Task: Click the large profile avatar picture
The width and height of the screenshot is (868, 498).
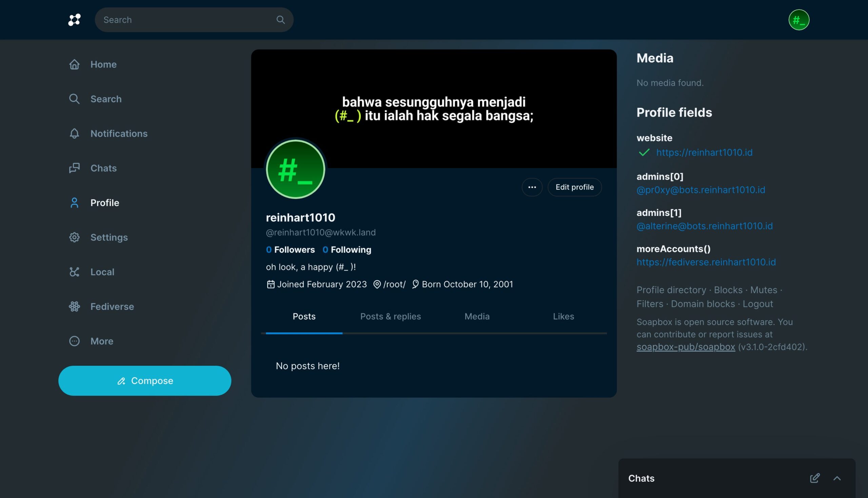Action: click(295, 169)
